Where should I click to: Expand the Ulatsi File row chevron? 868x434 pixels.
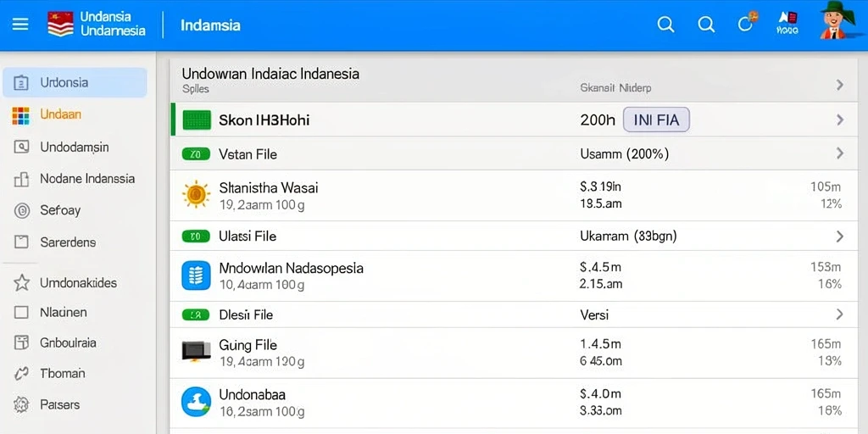point(840,236)
